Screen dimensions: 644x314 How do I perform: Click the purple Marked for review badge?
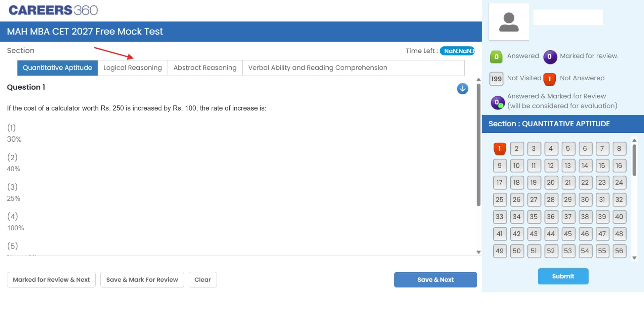click(550, 57)
